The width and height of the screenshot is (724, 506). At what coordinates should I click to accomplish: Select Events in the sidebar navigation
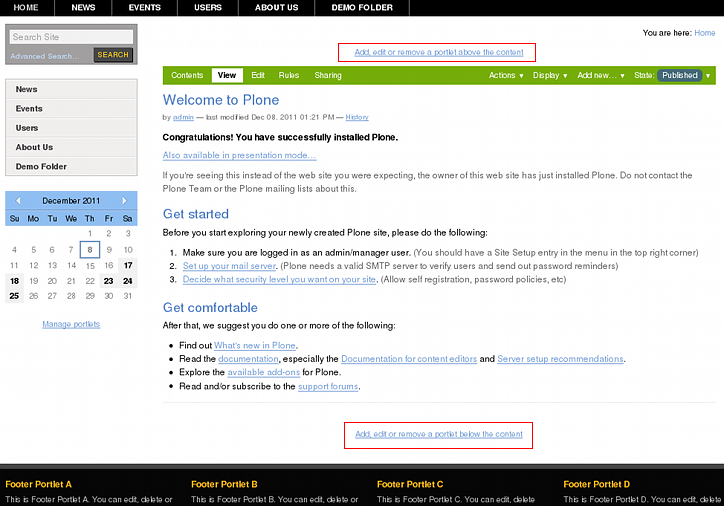coord(71,108)
